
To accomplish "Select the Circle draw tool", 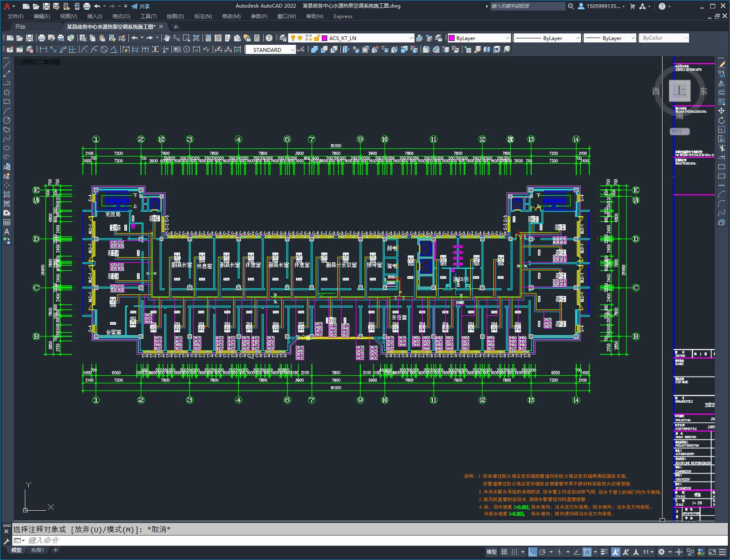I will click(x=7, y=121).
